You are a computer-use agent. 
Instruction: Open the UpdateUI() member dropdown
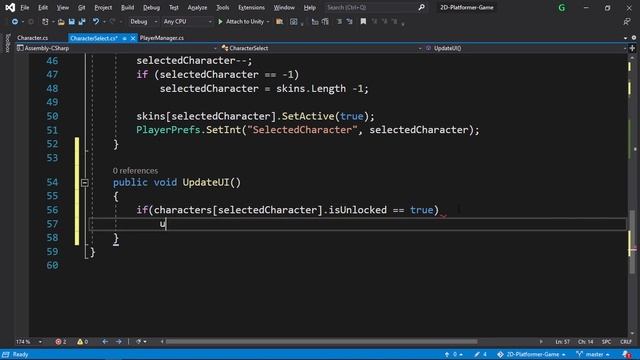coord(526,48)
